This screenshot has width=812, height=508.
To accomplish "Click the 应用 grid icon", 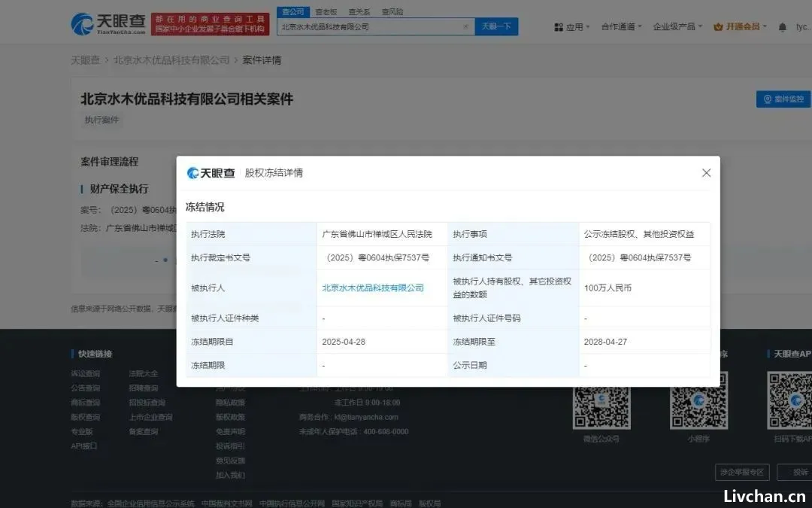I will click(559, 27).
